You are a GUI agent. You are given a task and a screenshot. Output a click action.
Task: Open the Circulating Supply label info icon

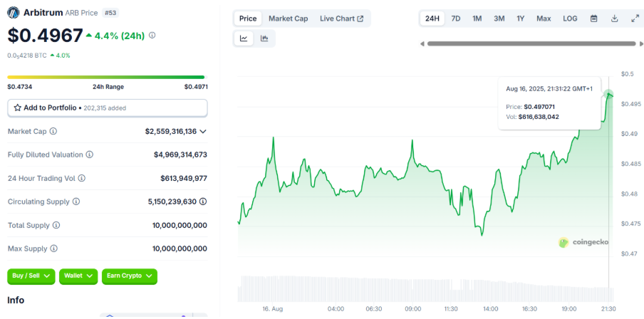click(76, 202)
